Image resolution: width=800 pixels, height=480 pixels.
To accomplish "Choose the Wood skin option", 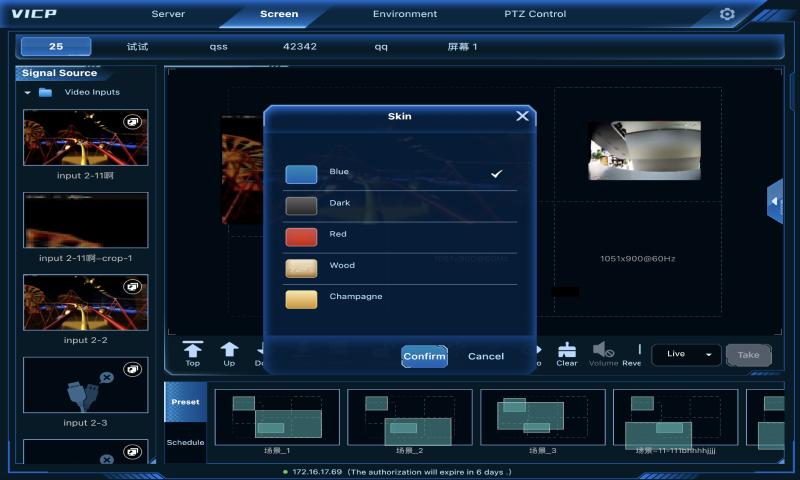I will [400, 268].
